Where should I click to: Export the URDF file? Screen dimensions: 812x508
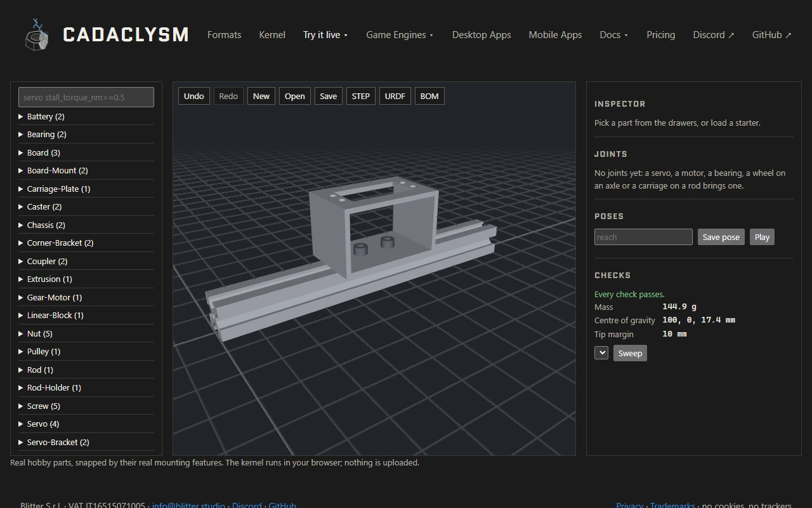395,97
